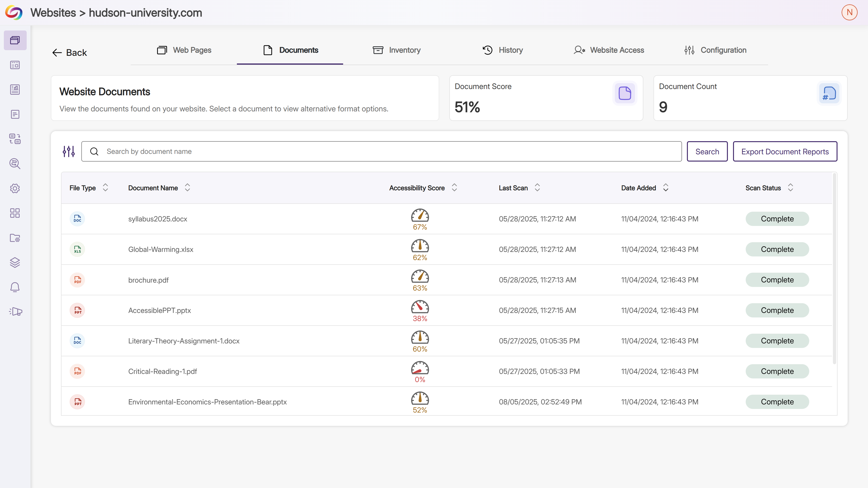The image size is (868, 488).
Task: Switch to the Website Access tab
Action: coord(609,50)
